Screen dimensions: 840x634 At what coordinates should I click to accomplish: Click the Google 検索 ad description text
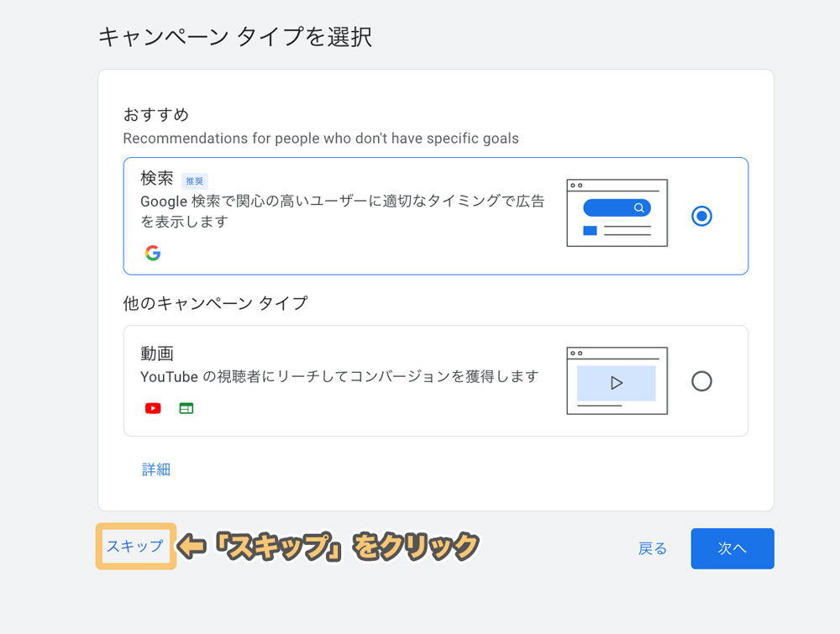[x=342, y=212]
